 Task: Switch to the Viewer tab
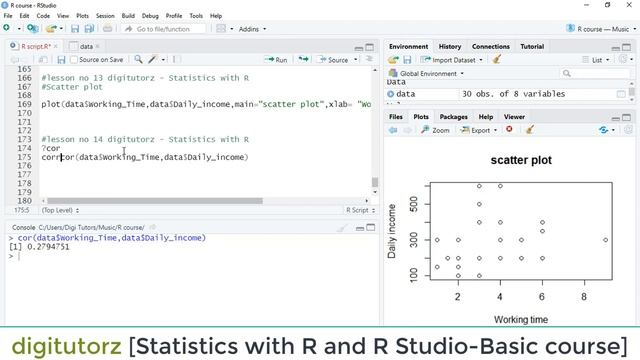[514, 117]
